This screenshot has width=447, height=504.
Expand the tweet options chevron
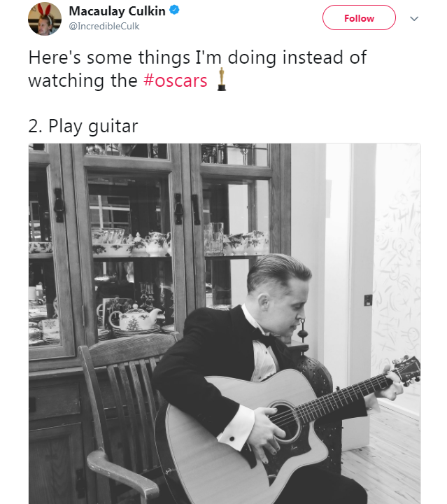(x=414, y=19)
